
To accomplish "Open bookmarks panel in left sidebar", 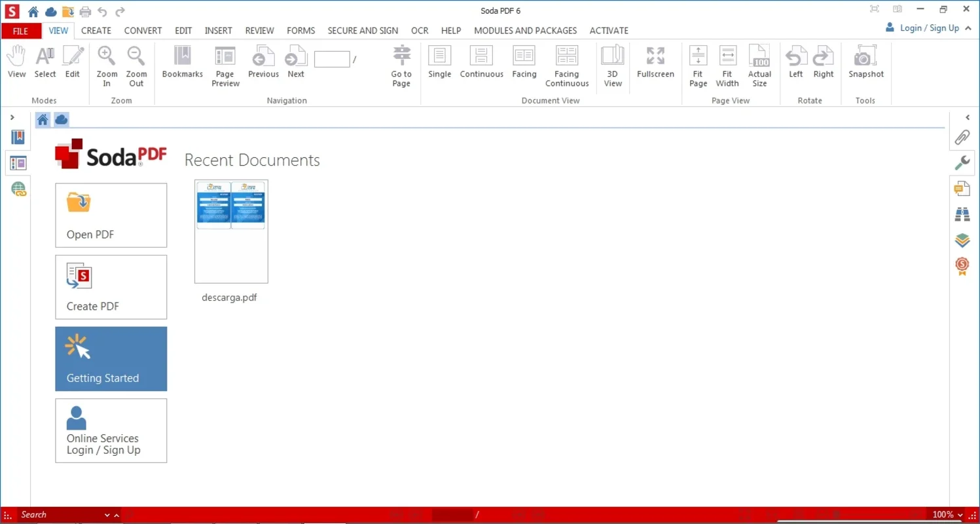I will [x=18, y=138].
